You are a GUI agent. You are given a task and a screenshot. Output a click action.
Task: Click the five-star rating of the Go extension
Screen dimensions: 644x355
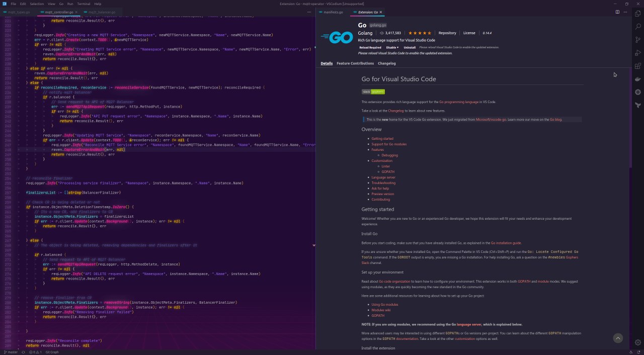419,33
